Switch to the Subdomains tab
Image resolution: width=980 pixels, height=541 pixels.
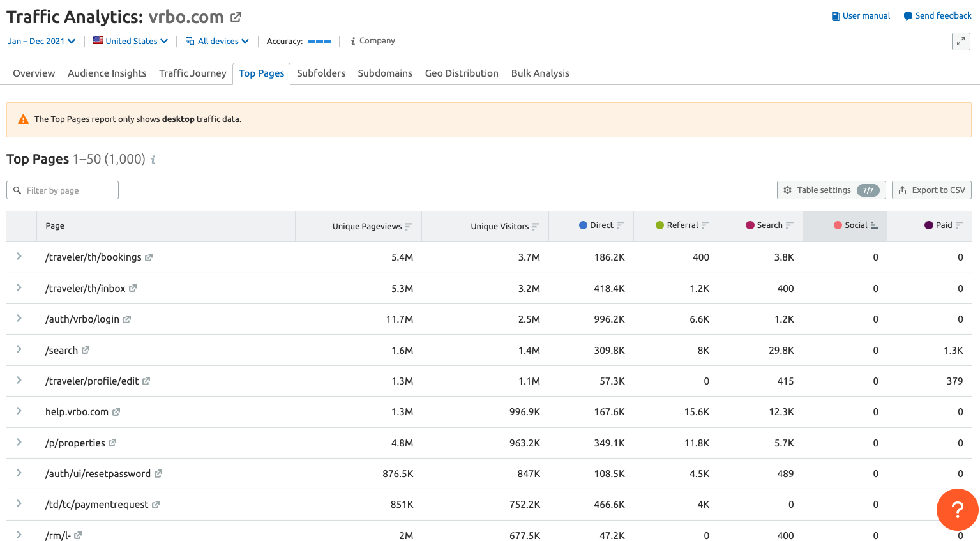[x=385, y=73]
